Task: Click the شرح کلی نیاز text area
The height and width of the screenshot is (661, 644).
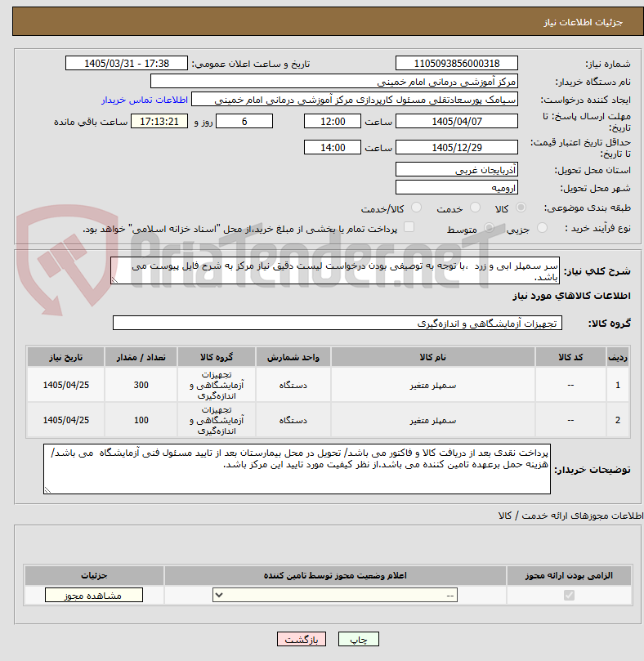Action: [x=335, y=270]
